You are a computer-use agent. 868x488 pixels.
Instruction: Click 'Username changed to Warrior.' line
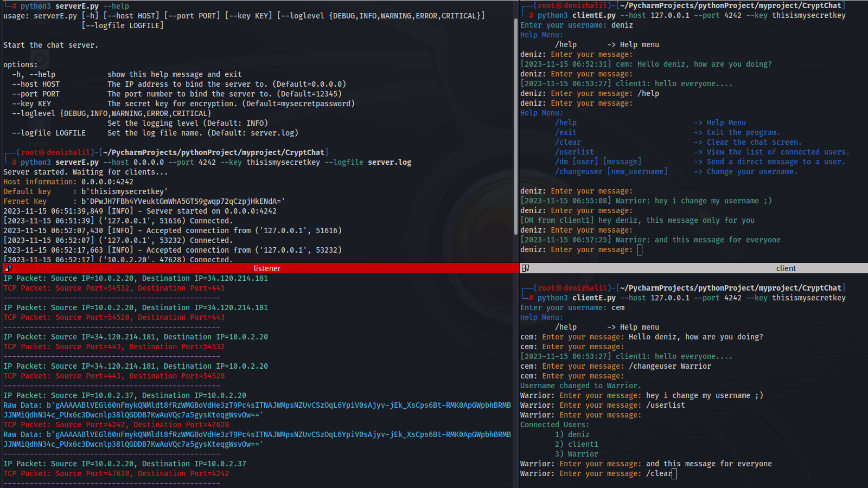click(581, 386)
